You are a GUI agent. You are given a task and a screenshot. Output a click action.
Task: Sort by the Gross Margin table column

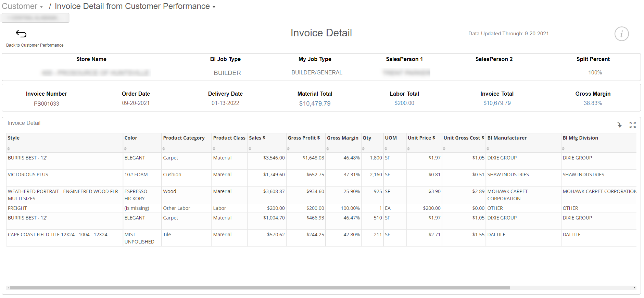coord(328,148)
